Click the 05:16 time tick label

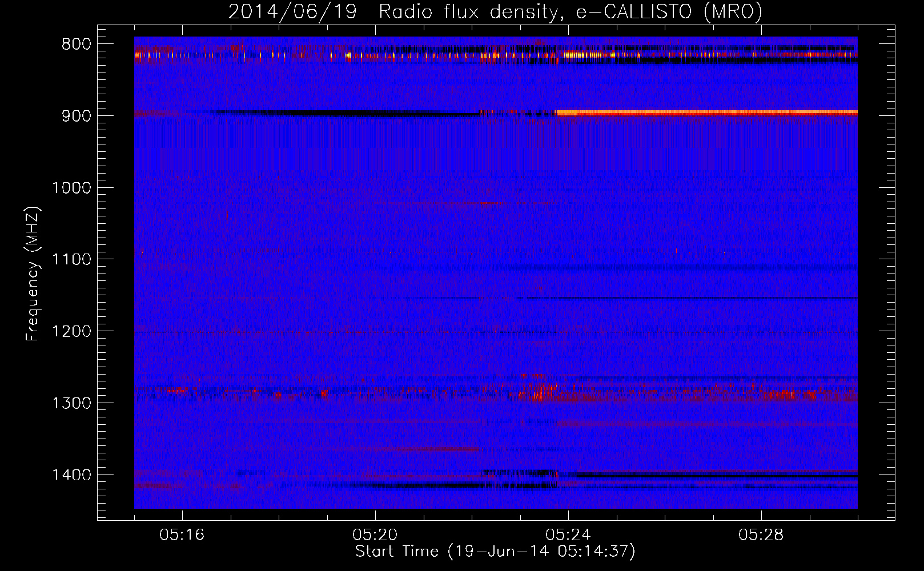(182, 535)
